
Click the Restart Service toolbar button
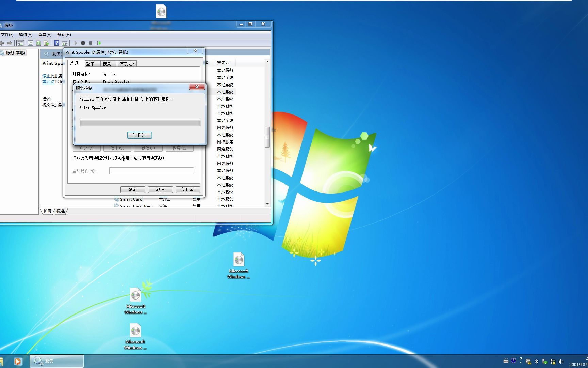[x=99, y=43]
